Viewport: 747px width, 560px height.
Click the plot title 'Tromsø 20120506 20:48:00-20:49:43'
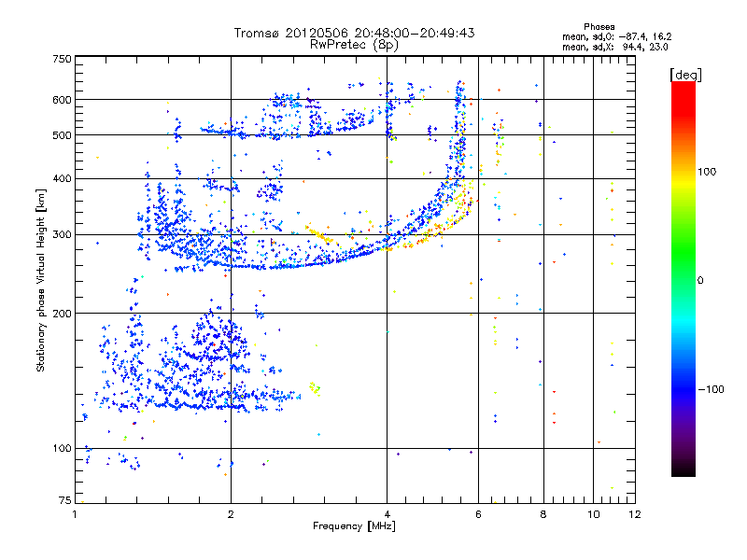click(354, 33)
